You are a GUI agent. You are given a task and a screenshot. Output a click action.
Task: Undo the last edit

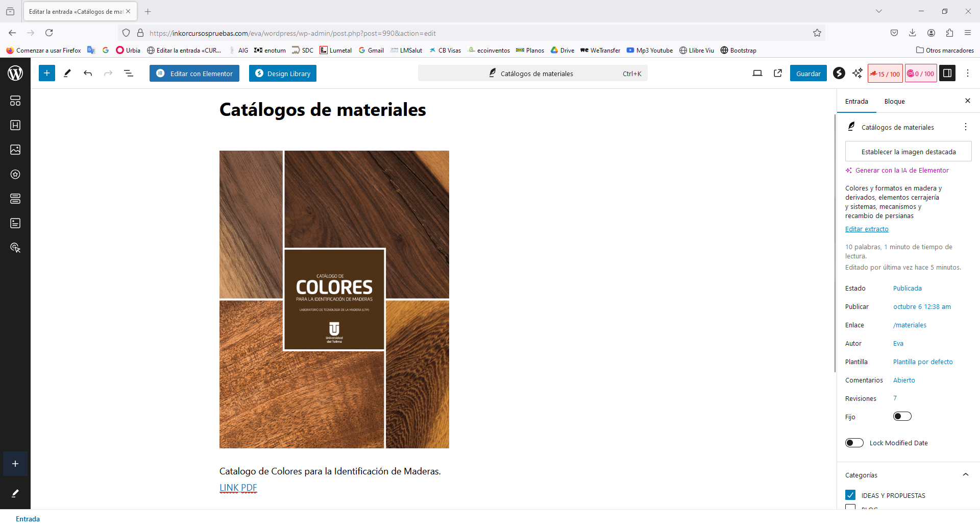(x=88, y=73)
